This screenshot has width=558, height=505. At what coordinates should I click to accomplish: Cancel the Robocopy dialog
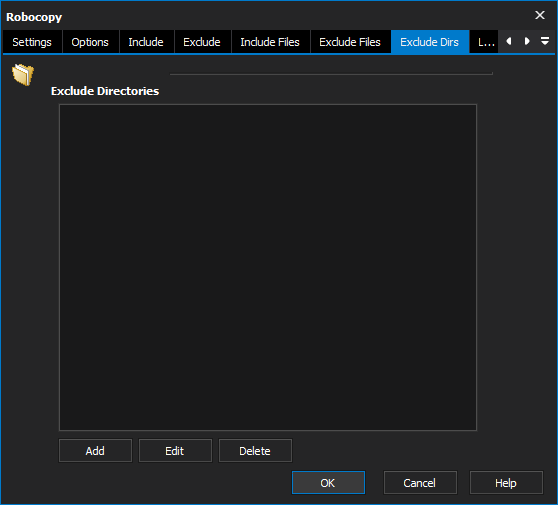pos(420,483)
